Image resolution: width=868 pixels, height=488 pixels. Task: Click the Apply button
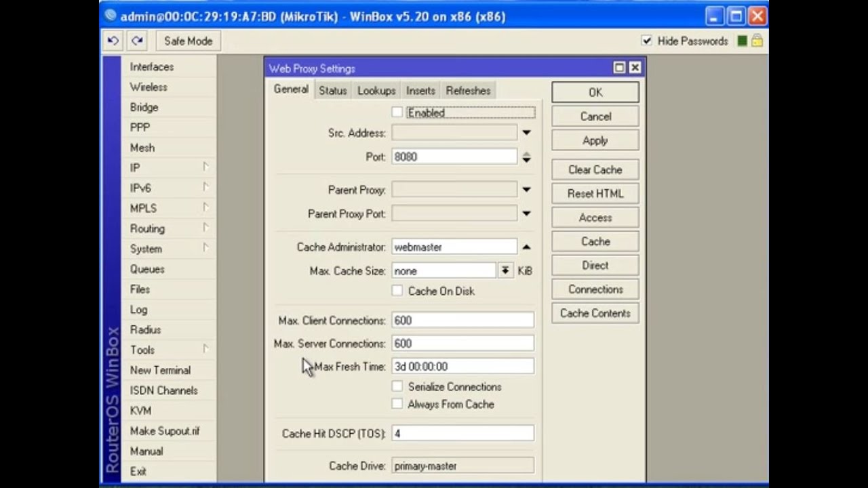[x=595, y=140]
